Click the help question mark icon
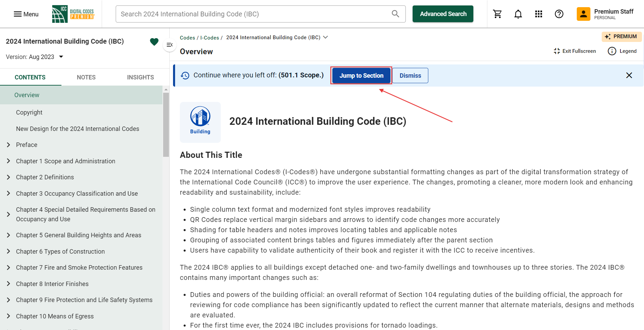The image size is (644, 330). 559,14
